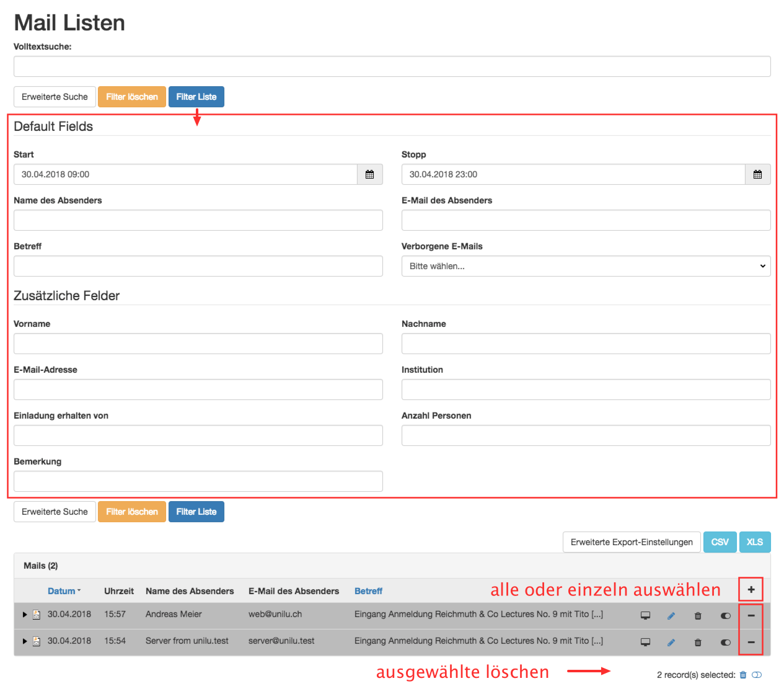Delete the Server from unilu.test mail
This screenshot has width=784, height=694.
tap(698, 643)
